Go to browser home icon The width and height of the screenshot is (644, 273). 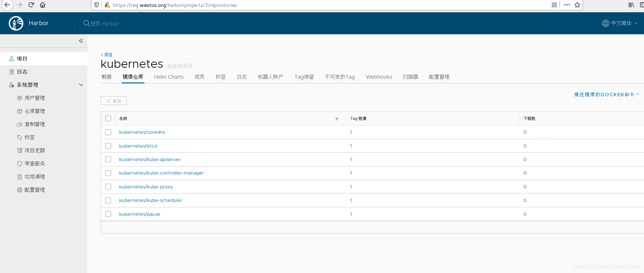coord(43,5)
